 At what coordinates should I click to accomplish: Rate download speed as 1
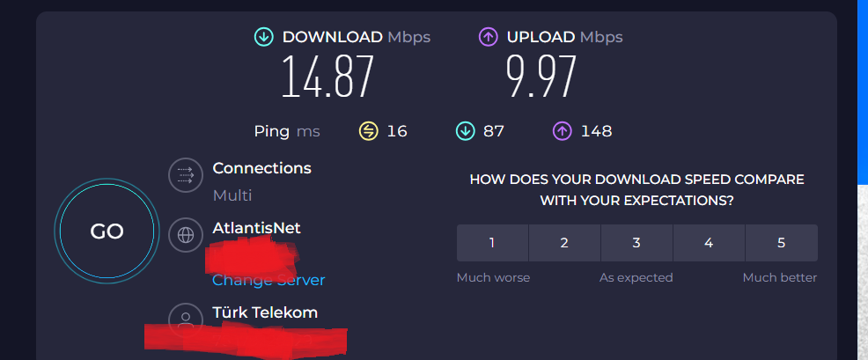click(492, 243)
